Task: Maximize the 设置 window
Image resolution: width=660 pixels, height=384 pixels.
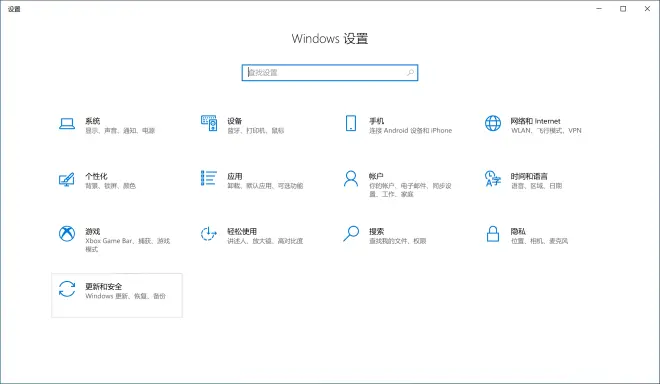Action: pyautogui.click(x=623, y=8)
